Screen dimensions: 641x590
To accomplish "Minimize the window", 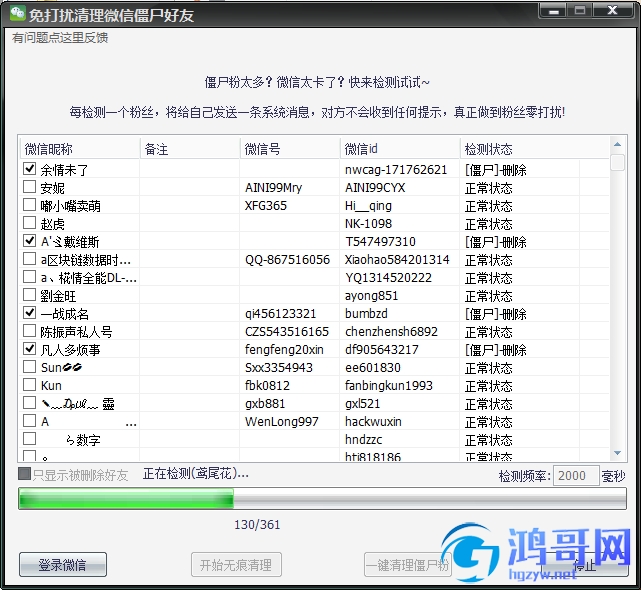I will click(x=554, y=11).
